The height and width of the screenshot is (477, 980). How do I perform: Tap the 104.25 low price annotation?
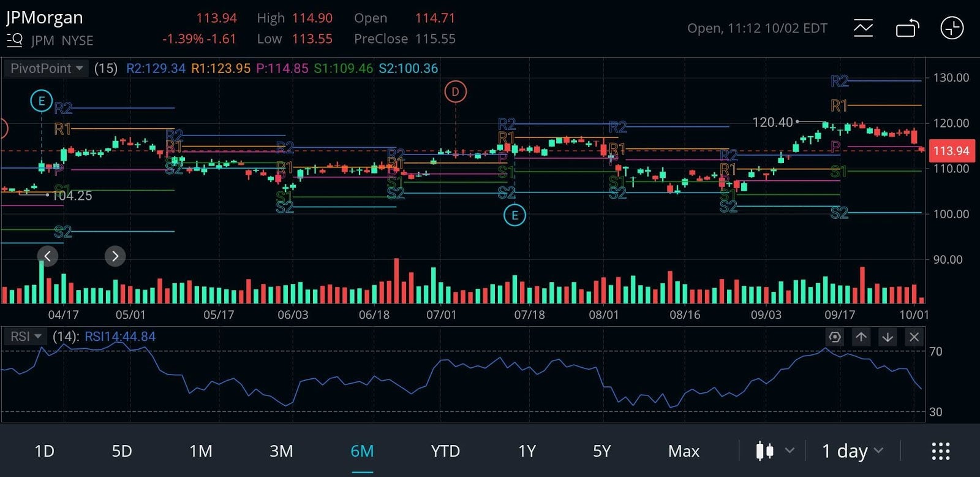click(72, 196)
